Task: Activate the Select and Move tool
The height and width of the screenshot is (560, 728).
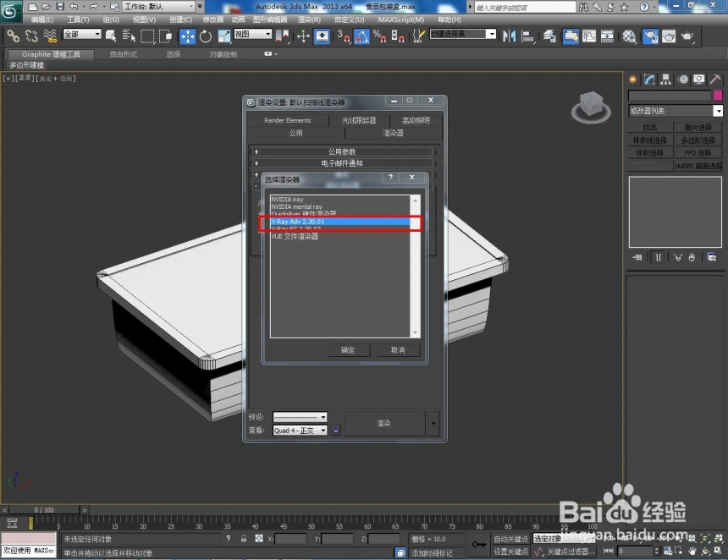Action: [x=188, y=36]
